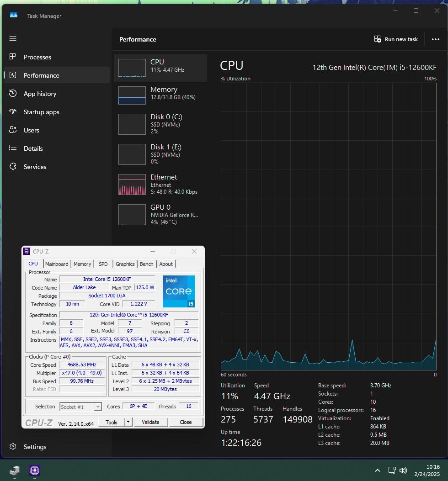Click the 4.47 GHz Speed value
This screenshot has width=448, height=481.
pos(272,396)
